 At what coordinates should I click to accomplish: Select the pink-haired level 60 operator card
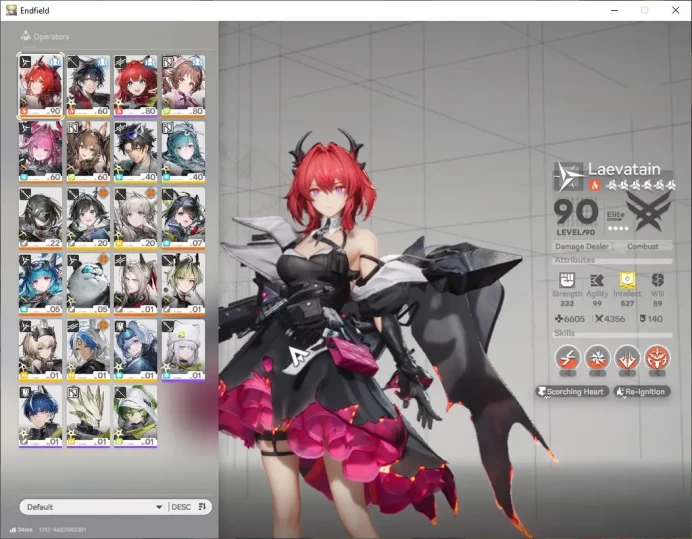pos(40,152)
